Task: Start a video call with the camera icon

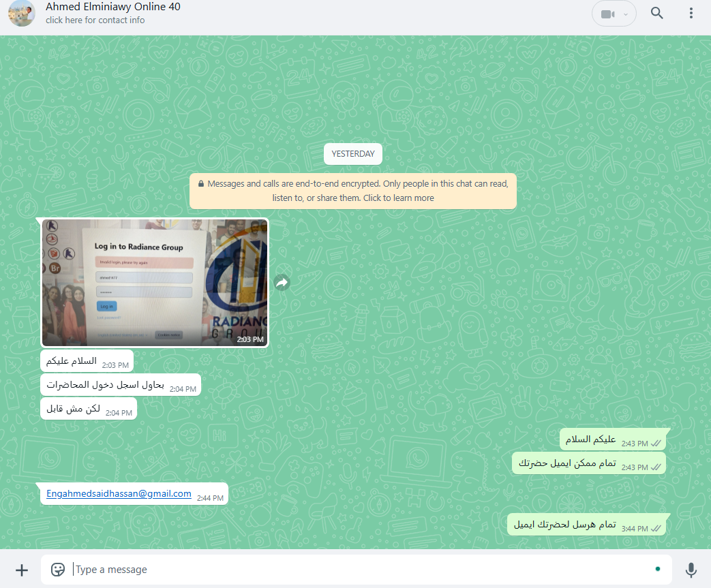Action: [607, 14]
